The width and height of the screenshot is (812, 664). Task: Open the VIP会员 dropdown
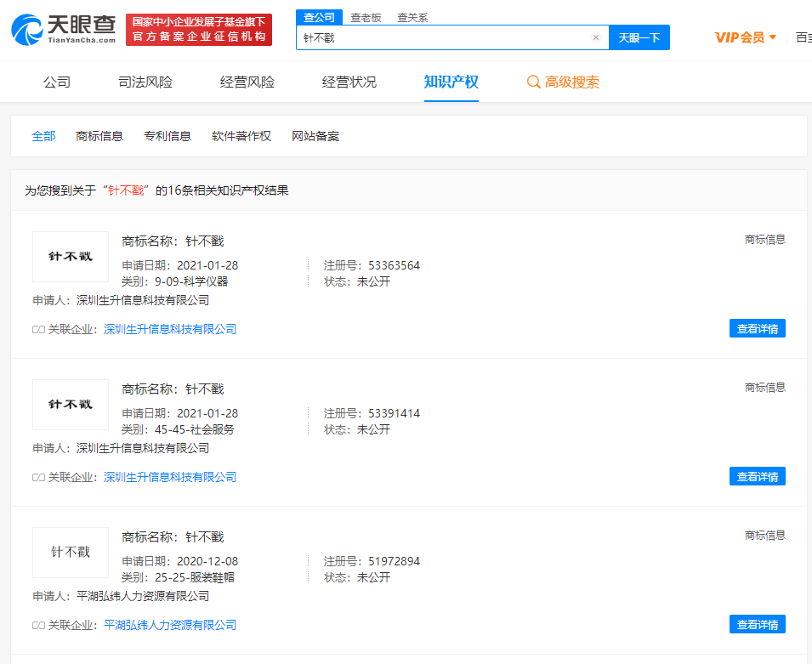(x=747, y=37)
